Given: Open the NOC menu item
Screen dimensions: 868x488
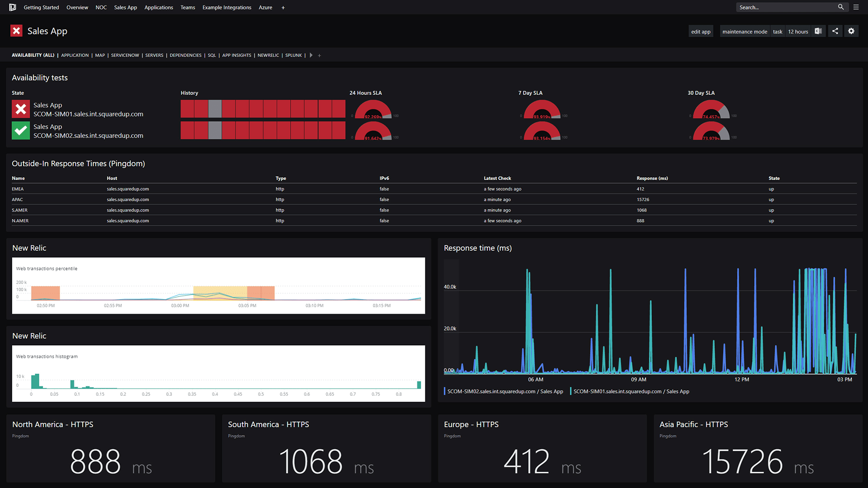Looking at the screenshot, I should tap(101, 7).
